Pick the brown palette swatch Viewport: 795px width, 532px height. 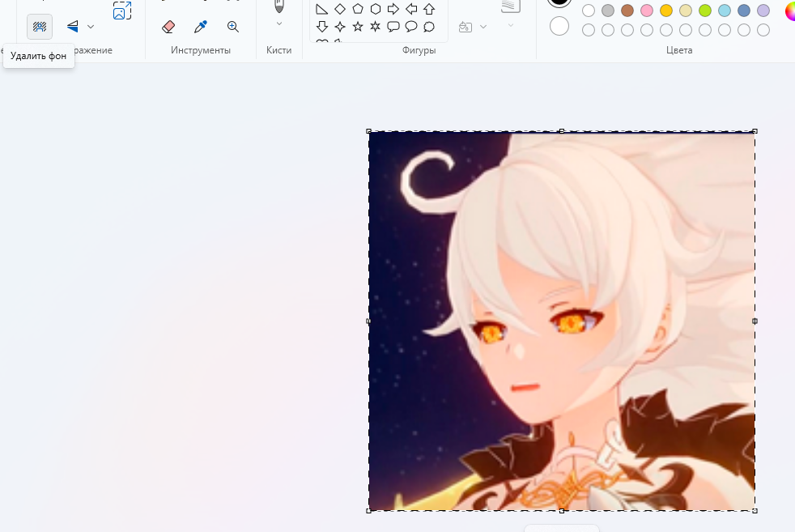click(627, 11)
